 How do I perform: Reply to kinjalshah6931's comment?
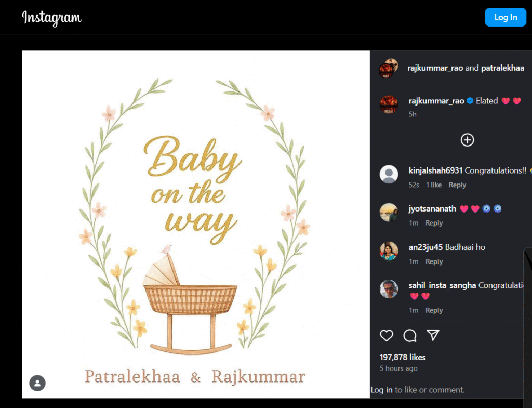[457, 185]
